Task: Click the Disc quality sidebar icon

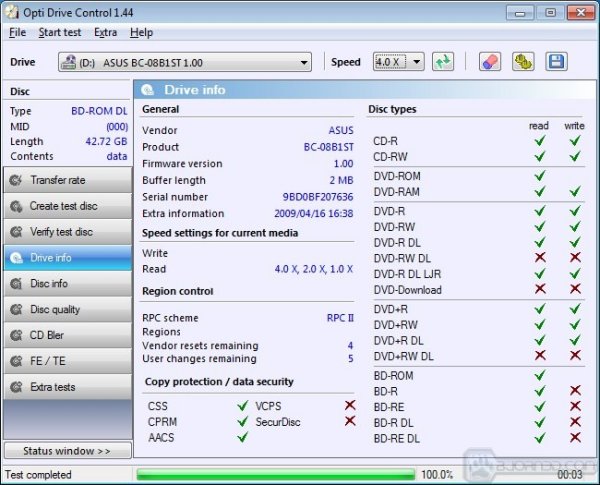Action: pos(16,309)
